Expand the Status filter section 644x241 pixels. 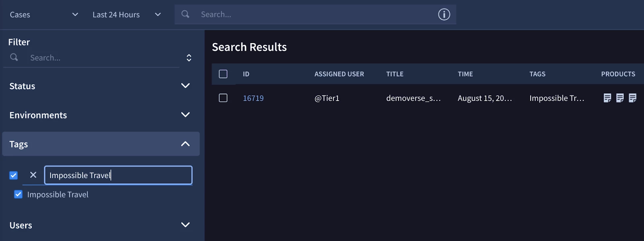(x=101, y=86)
